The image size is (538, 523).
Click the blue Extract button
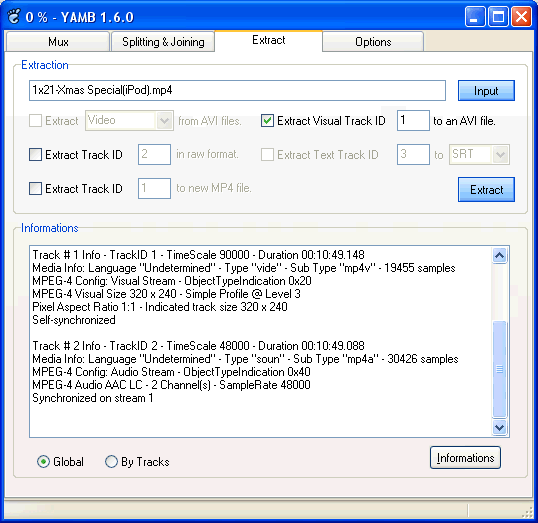pos(486,189)
